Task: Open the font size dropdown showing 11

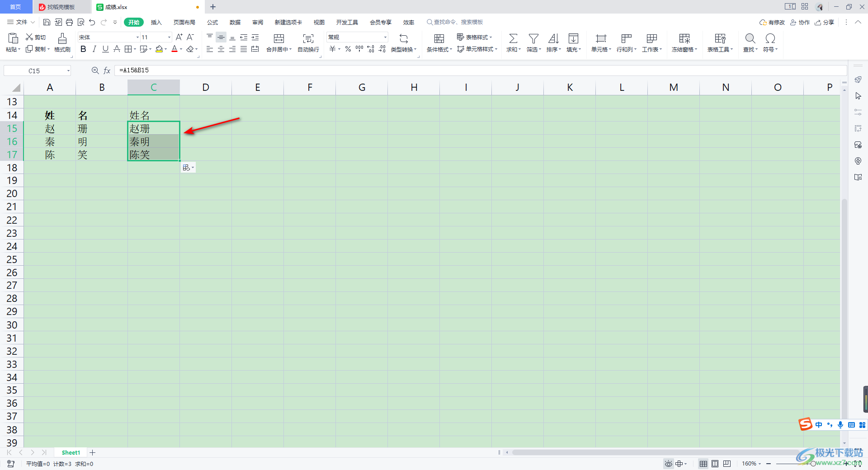Action: pos(169,37)
